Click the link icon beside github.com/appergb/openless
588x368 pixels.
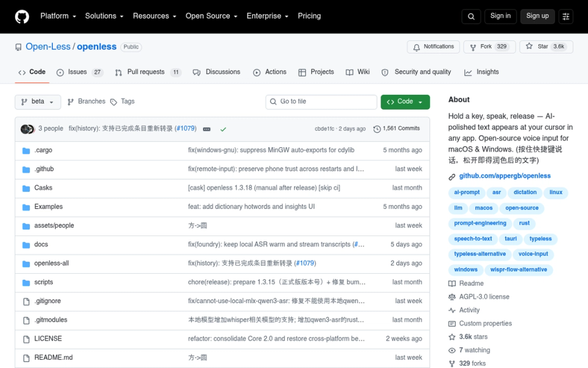[452, 177]
